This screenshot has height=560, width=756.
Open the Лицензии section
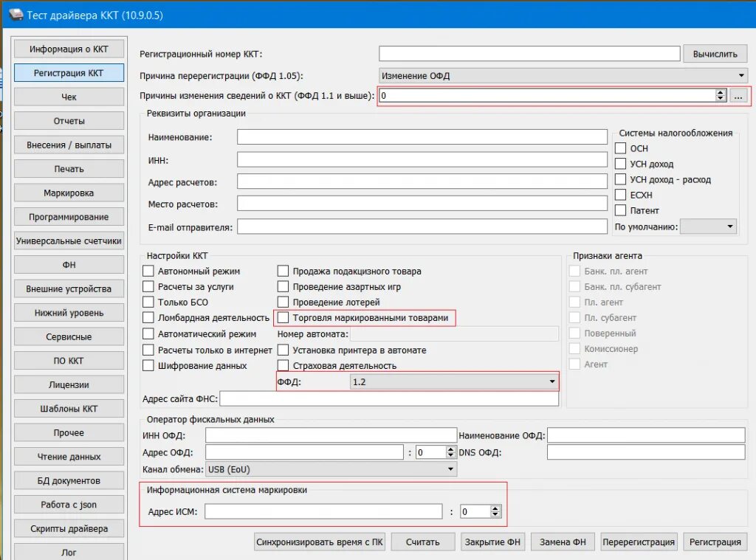tap(69, 384)
